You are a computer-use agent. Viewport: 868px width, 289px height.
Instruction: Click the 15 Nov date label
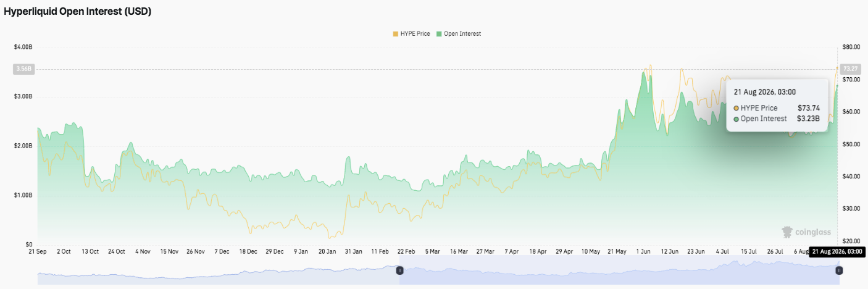[x=169, y=252]
